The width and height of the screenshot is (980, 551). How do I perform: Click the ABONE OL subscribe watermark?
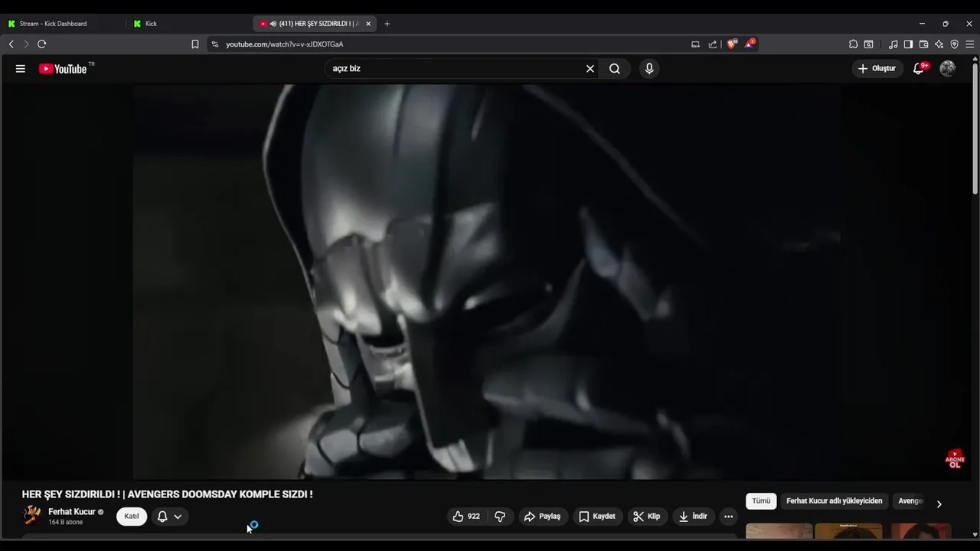[x=955, y=459]
